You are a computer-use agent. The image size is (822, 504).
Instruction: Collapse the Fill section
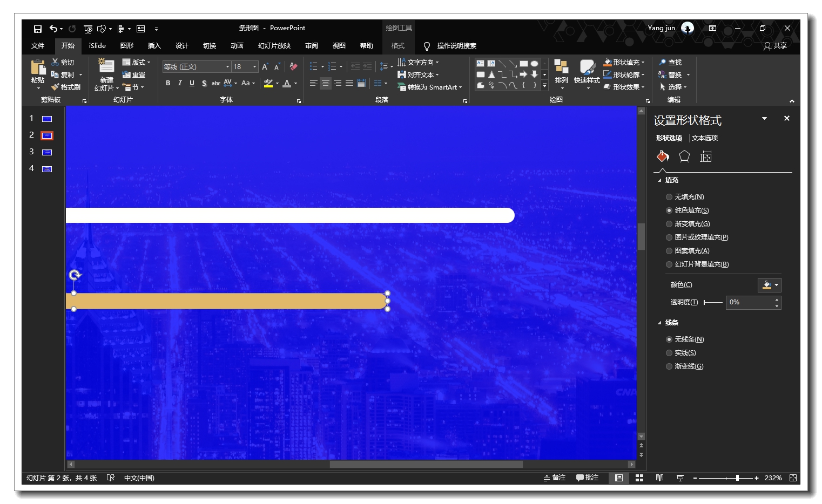[x=659, y=181]
